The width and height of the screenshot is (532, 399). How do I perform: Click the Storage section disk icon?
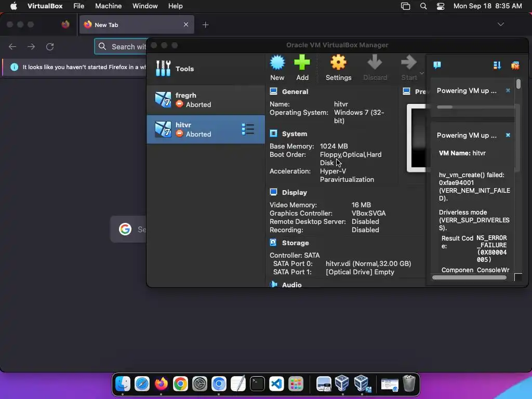[x=273, y=243]
